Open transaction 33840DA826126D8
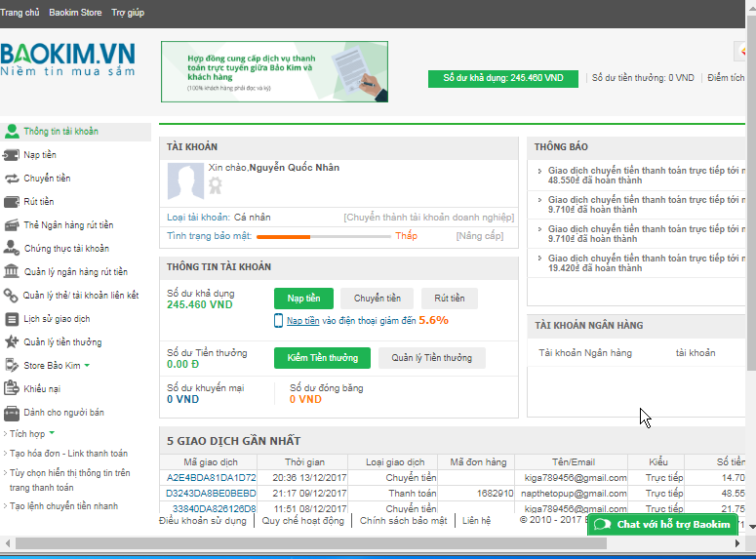Viewport: 756px width, 559px height. (x=215, y=508)
